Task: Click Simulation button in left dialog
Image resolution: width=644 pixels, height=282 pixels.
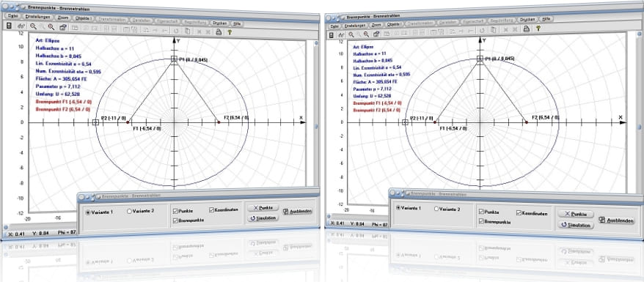Action: point(263,218)
